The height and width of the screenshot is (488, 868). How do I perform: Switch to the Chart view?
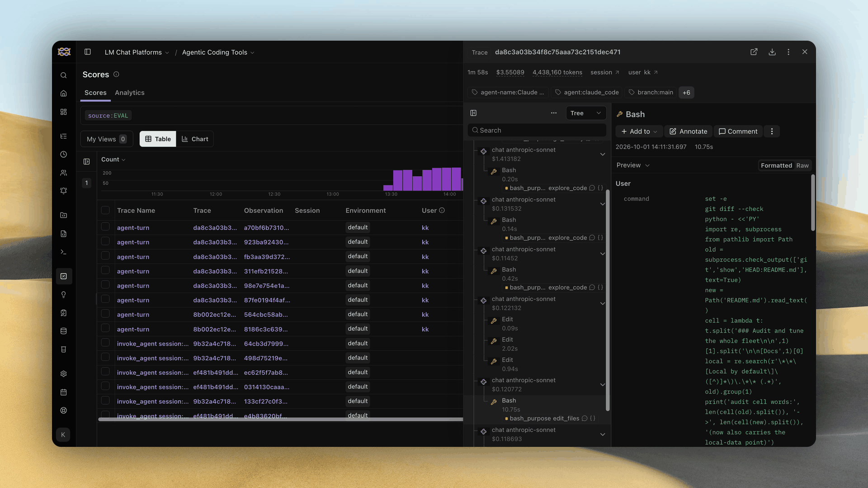(x=195, y=139)
